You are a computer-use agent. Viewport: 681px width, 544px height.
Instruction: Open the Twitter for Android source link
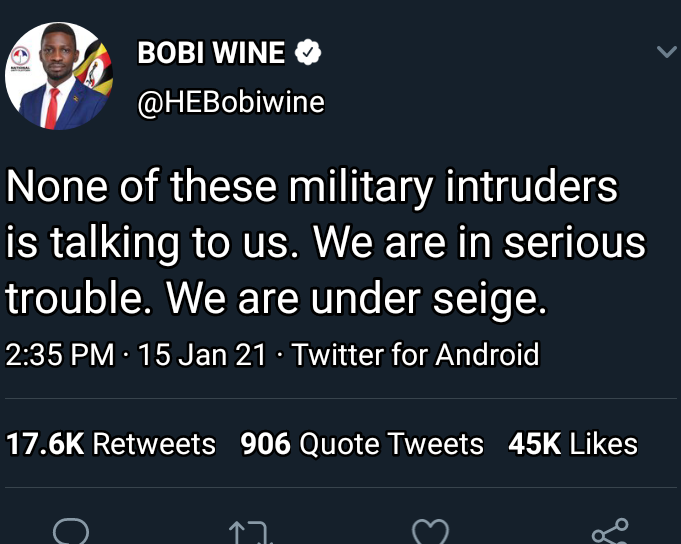(x=415, y=355)
